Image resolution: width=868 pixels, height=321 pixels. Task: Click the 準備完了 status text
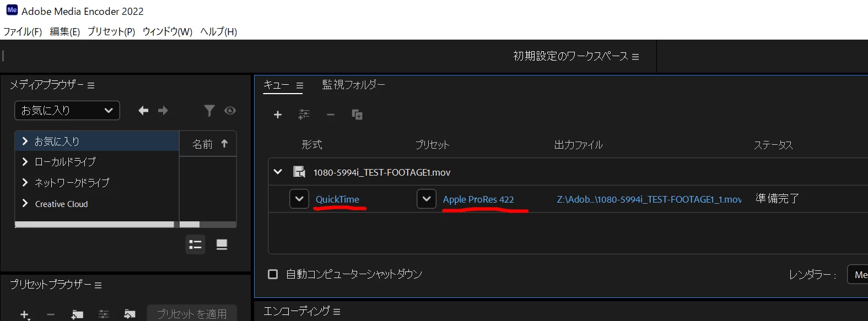click(777, 199)
